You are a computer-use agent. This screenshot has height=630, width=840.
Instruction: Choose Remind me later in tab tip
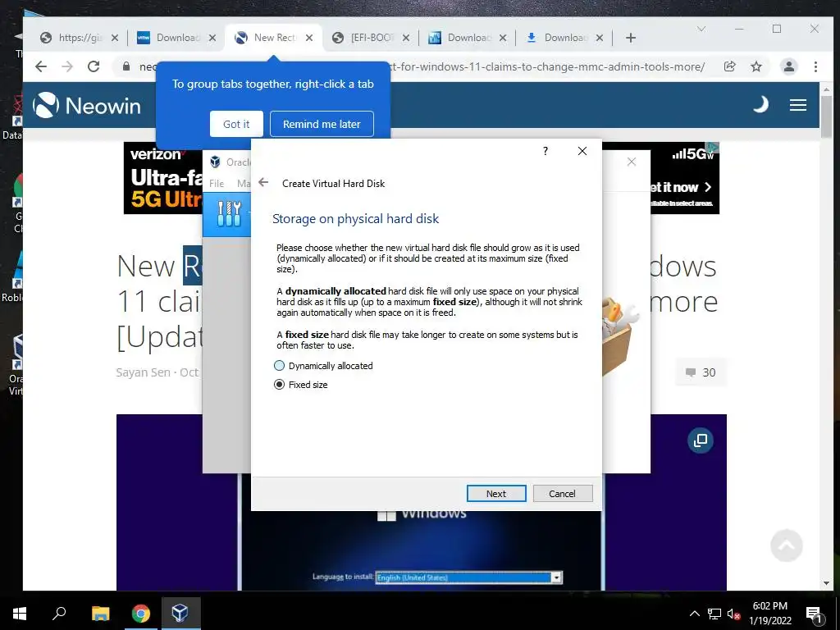click(322, 124)
